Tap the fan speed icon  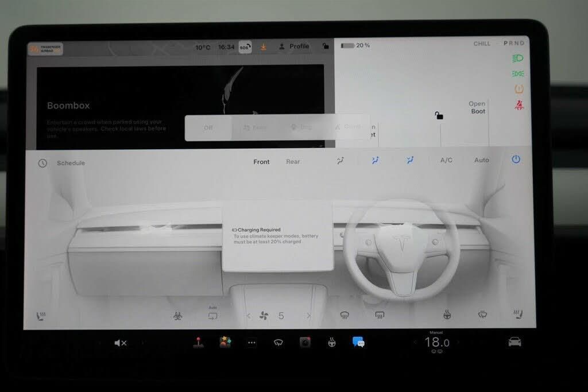(x=264, y=316)
